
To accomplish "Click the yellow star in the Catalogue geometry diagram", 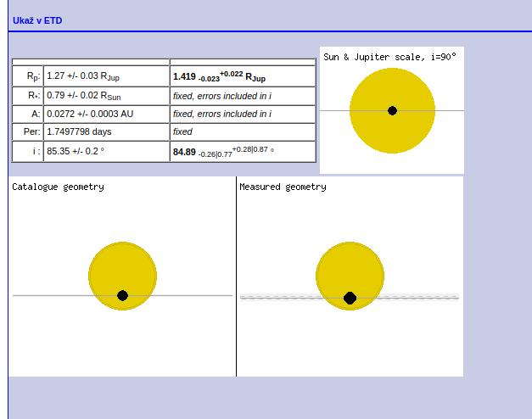I will tap(122, 267).
